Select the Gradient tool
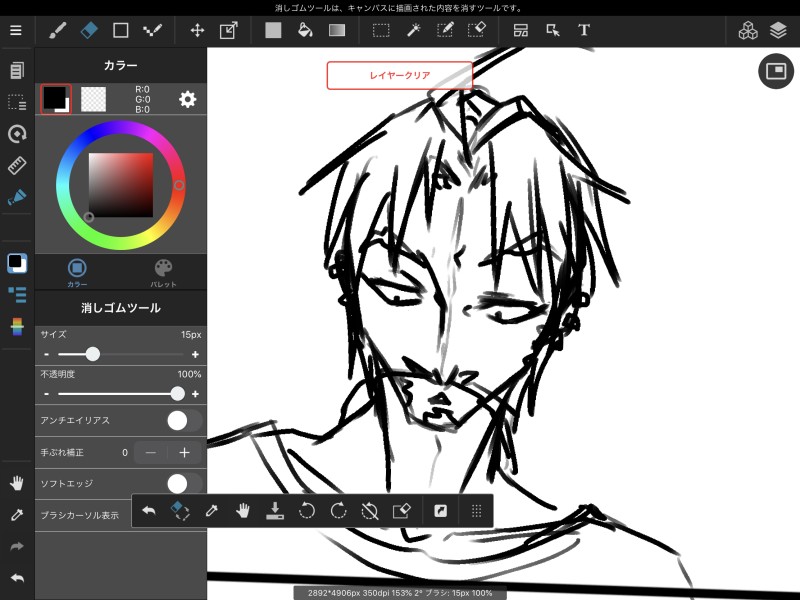Screen dimensions: 800x600 (337, 31)
